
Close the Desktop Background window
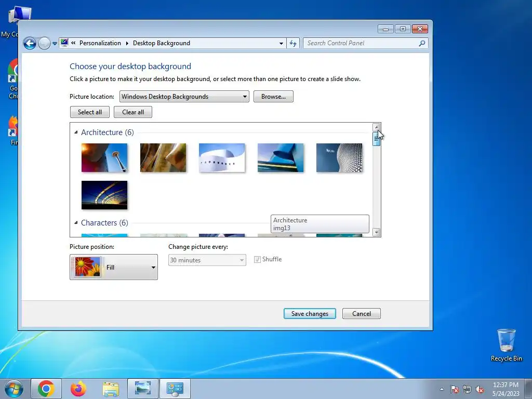point(420,29)
